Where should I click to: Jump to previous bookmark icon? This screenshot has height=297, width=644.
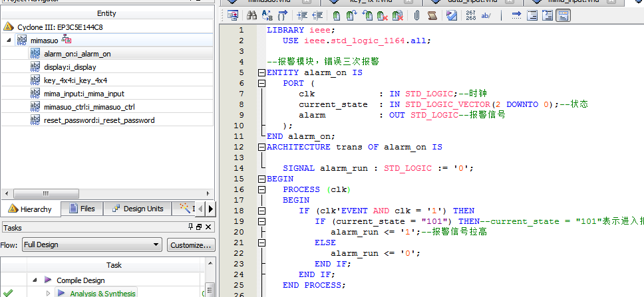pos(367,15)
